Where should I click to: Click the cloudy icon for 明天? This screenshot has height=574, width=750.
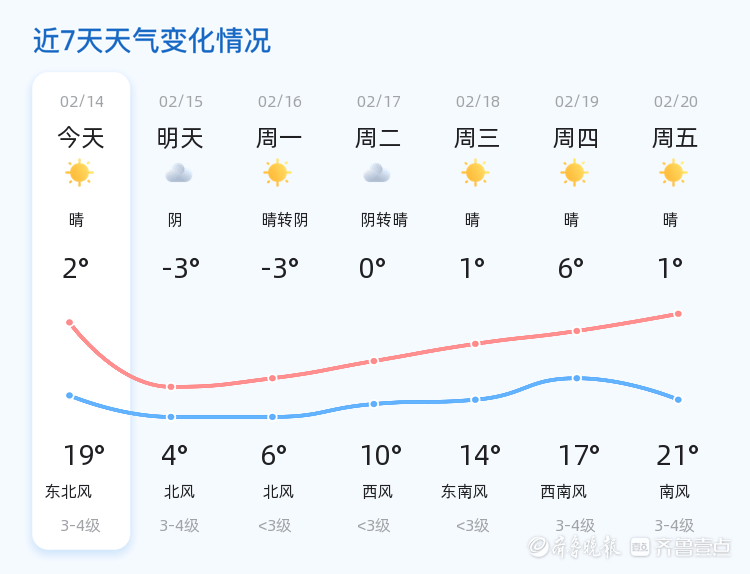pyautogui.click(x=179, y=173)
